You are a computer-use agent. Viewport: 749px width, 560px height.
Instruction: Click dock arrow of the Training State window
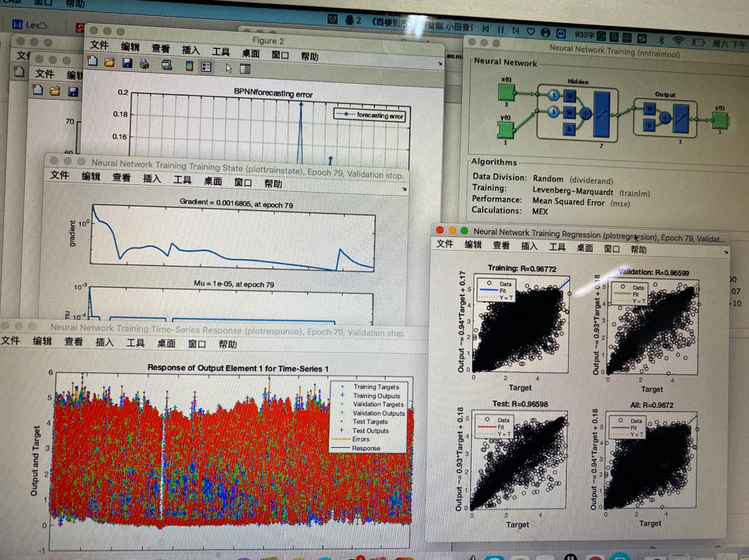(x=404, y=189)
